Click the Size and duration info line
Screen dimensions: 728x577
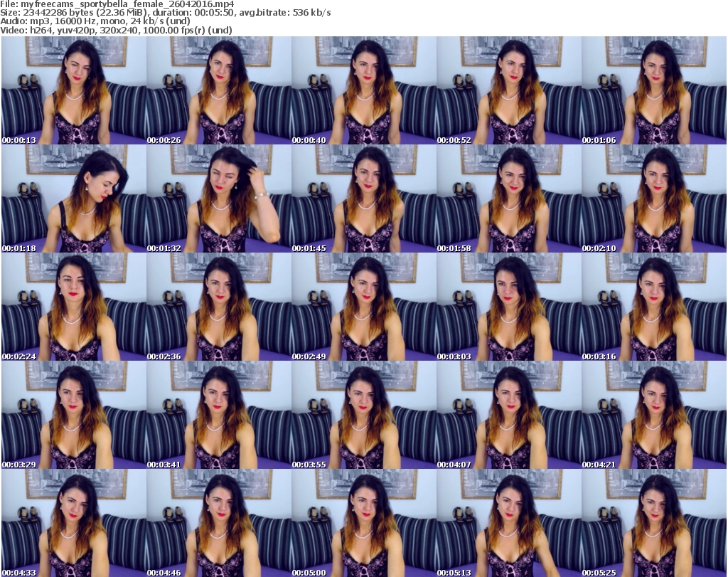[x=165, y=13]
